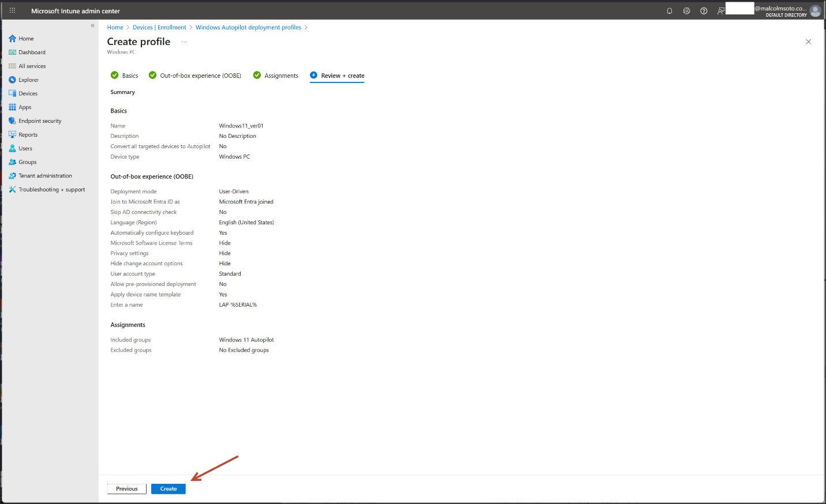
Task: Open Apps in the sidebar
Action: tap(25, 107)
